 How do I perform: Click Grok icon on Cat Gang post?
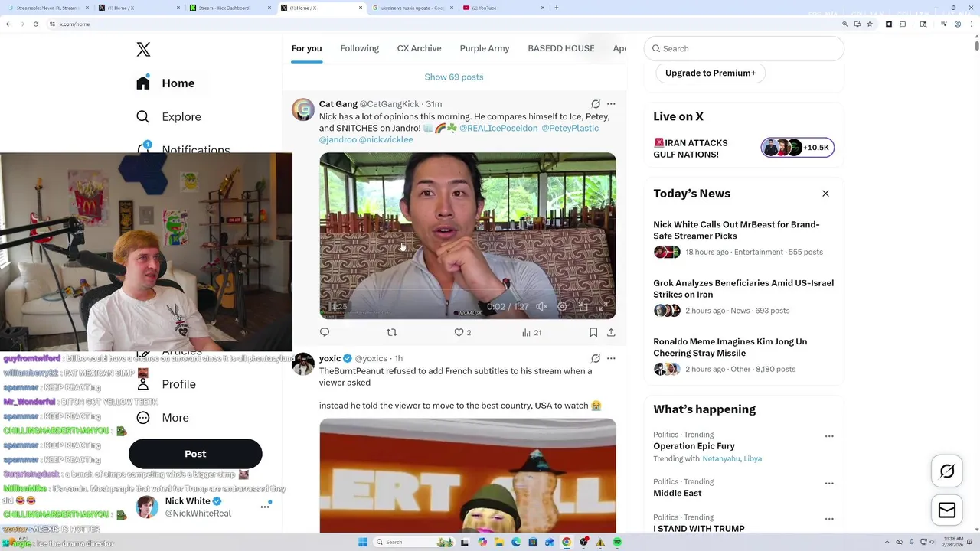[596, 104]
